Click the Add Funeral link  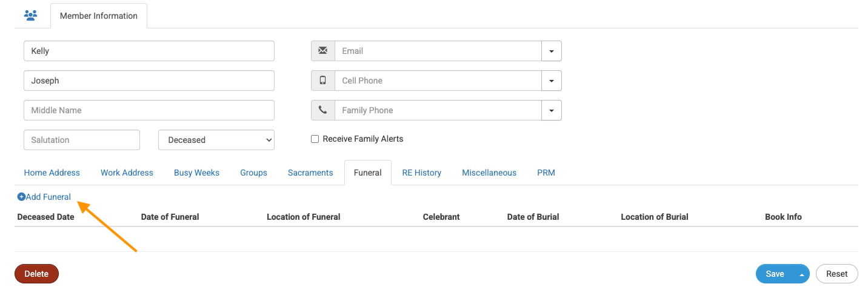pos(48,197)
